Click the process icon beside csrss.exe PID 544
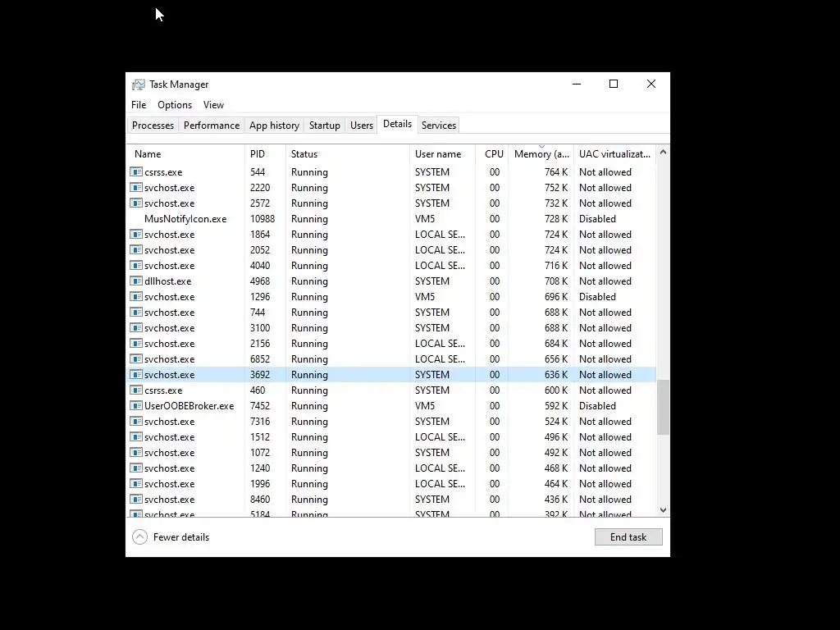This screenshot has height=630, width=840. [136, 172]
